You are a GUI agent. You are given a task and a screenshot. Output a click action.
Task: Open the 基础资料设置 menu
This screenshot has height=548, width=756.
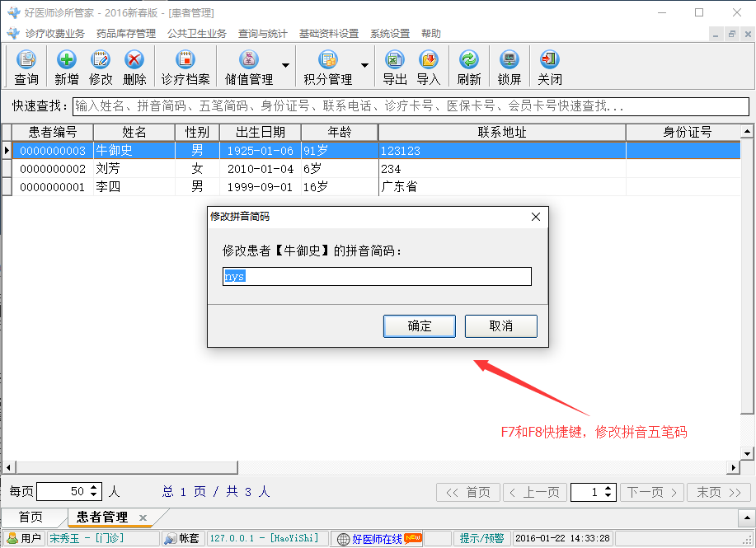click(329, 33)
